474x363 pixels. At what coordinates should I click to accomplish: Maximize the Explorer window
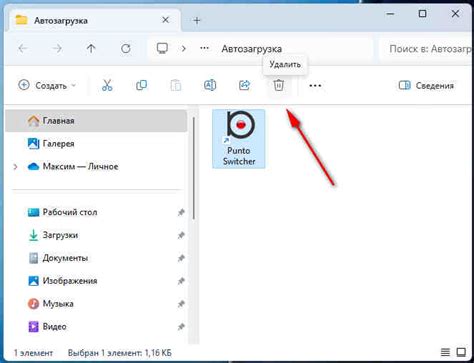click(x=422, y=14)
